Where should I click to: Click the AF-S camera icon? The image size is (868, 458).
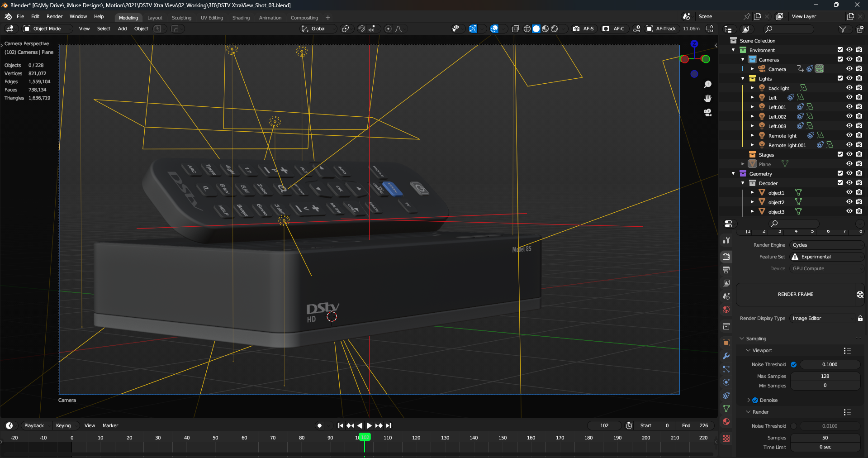[x=576, y=29]
